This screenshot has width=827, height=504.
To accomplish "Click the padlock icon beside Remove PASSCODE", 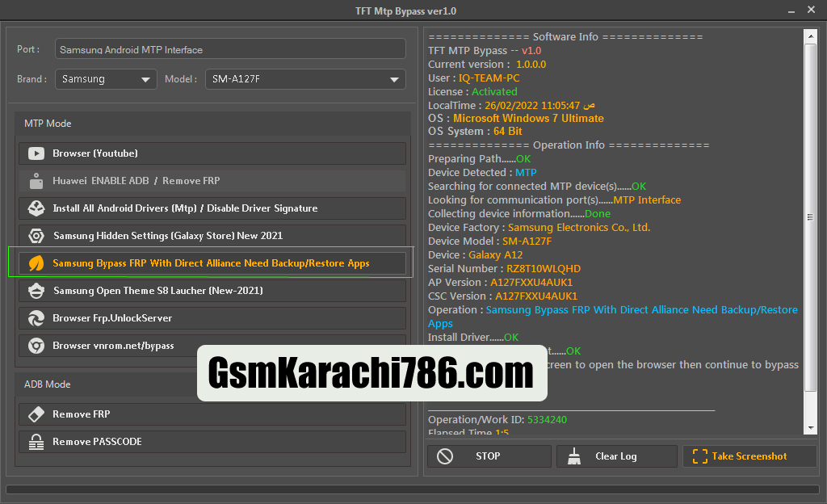I will click(x=36, y=441).
